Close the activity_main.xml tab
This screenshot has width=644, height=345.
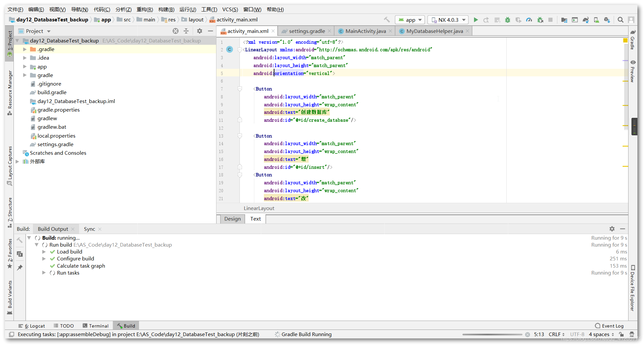click(x=273, y=31)
